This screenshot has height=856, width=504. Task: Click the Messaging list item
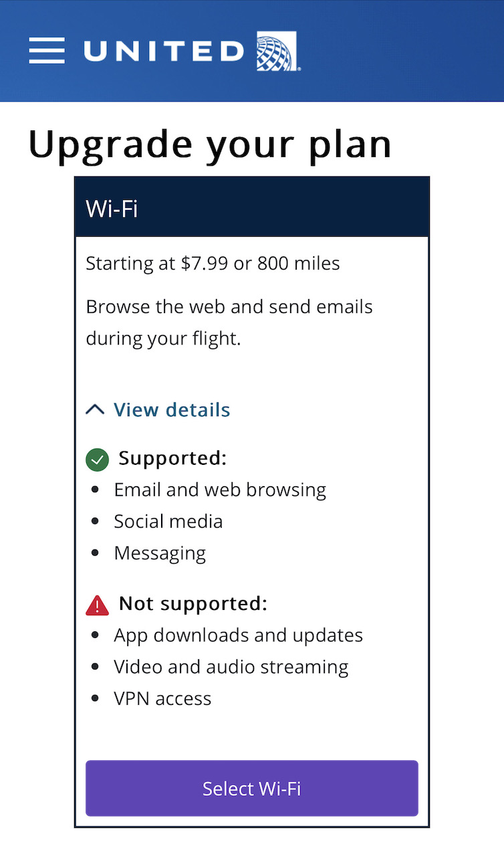tap(160, 553)
